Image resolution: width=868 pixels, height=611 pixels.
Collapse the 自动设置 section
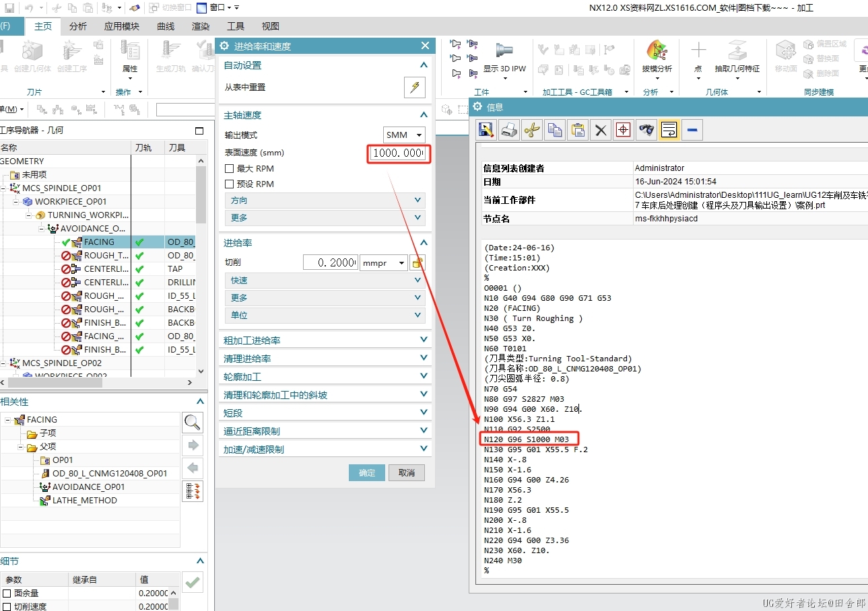click(x=424, y=65)
